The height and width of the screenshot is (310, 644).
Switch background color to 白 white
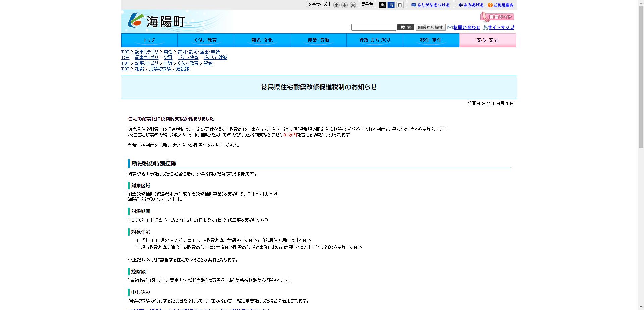point(399,5)
